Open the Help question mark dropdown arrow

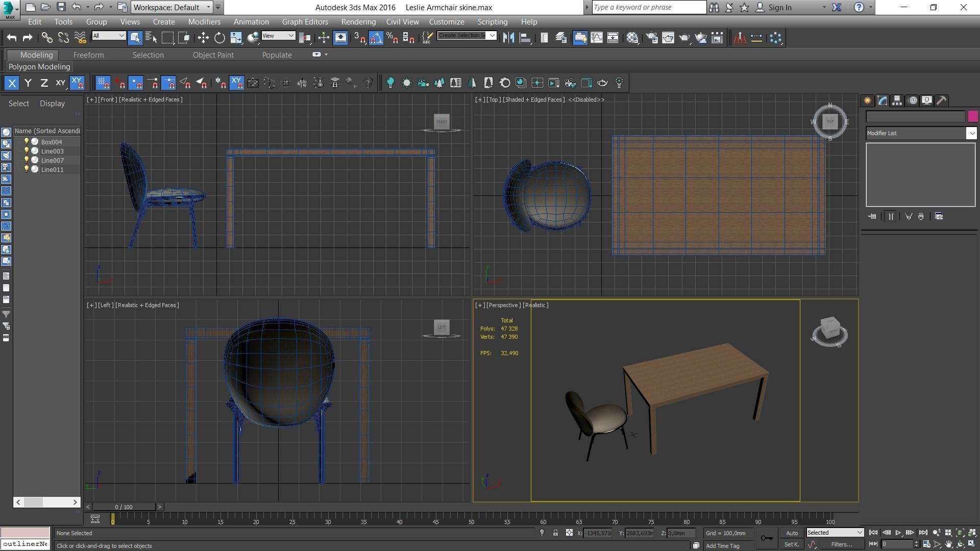click(871, 7)
